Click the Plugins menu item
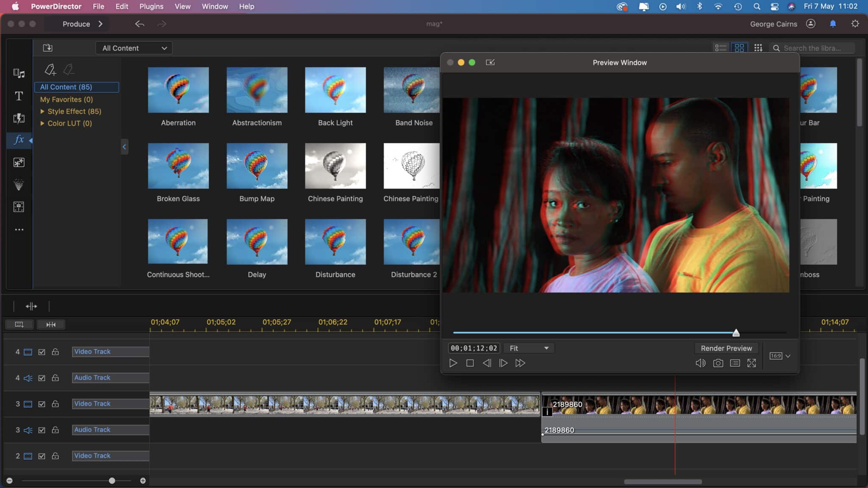This screenshot has height=488, width=868. (x=151, y=6)
